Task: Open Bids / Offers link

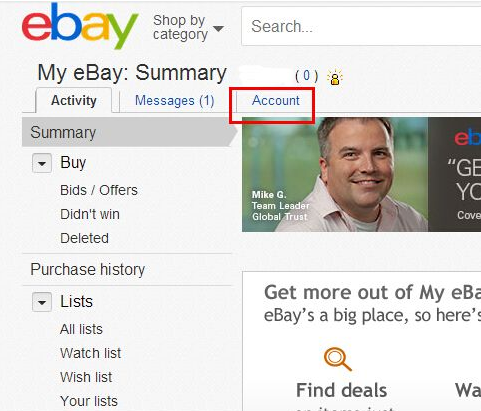Action: [x=99, y=190]
